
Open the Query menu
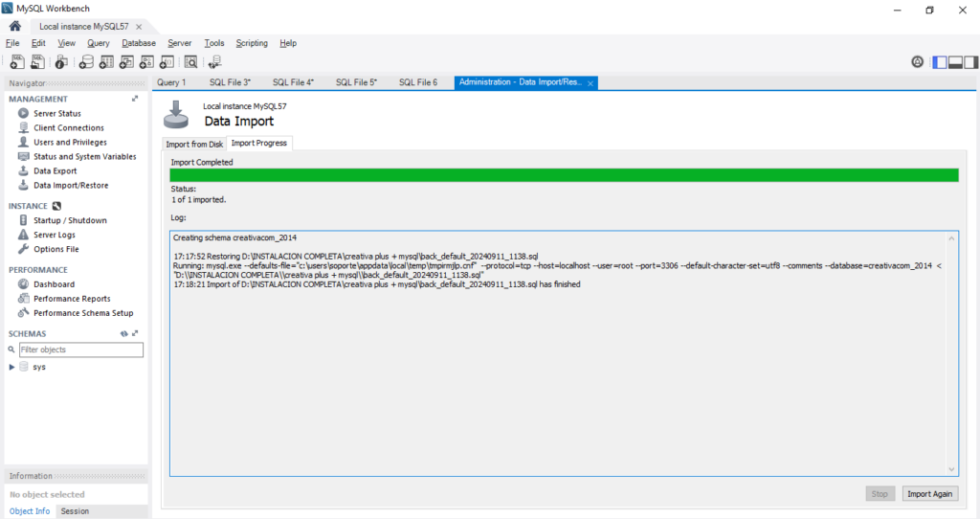point(99,43)
